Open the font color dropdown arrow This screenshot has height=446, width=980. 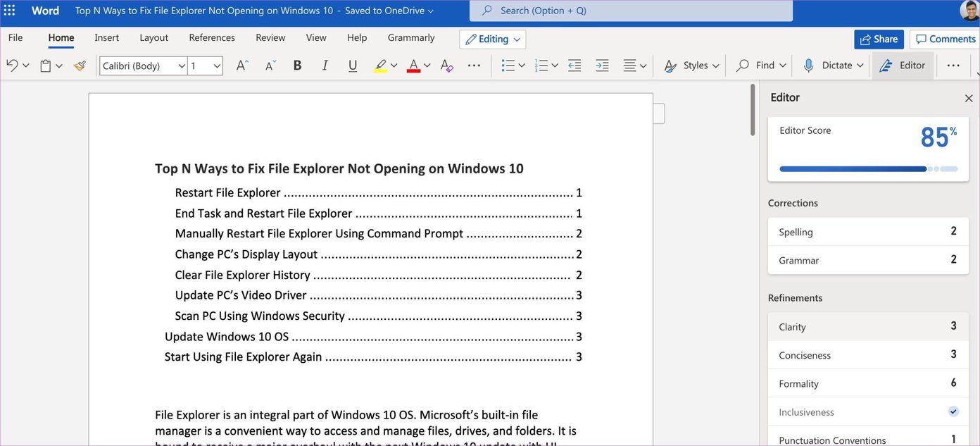coord(427,64)
